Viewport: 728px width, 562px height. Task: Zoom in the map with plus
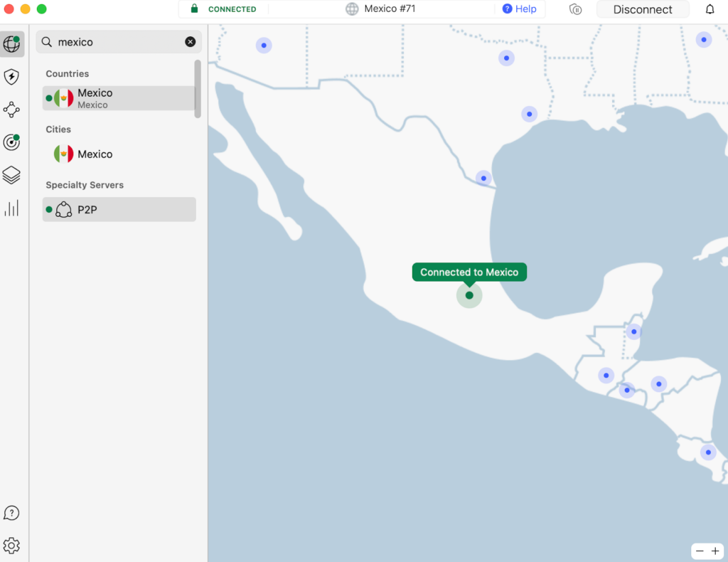tap(715, 551)
